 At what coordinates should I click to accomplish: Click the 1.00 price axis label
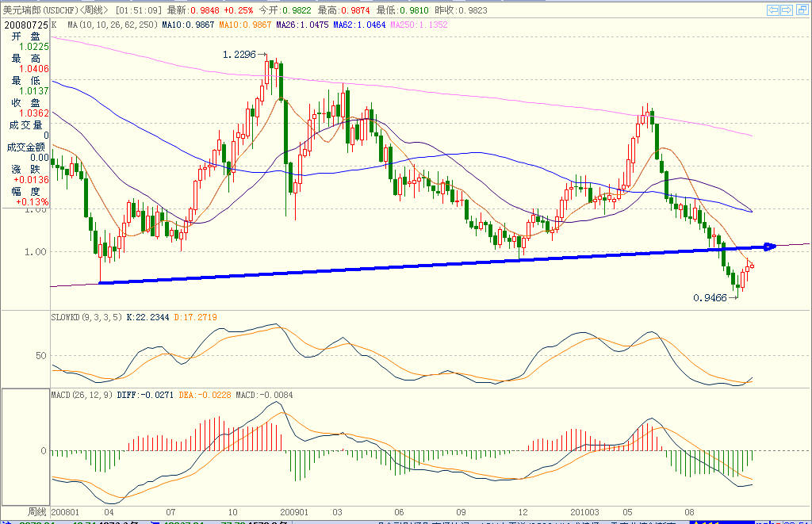click(35, 251)
